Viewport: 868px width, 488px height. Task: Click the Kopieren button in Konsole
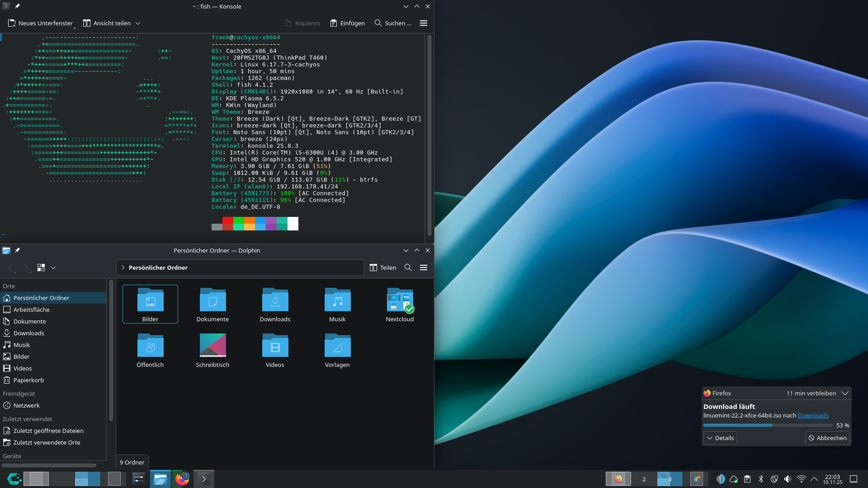point(302,23)
